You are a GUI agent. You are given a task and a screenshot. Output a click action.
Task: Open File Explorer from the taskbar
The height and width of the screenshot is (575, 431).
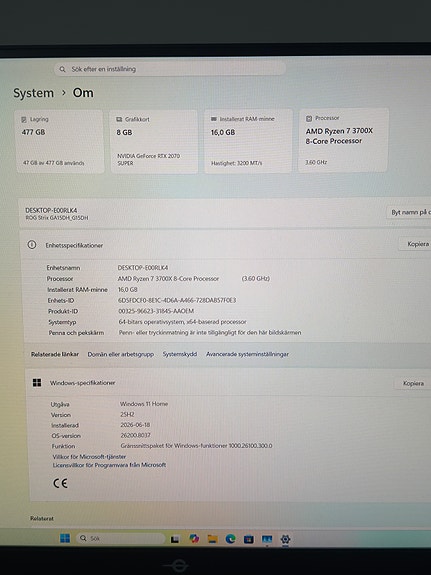(x=212, y=539)
